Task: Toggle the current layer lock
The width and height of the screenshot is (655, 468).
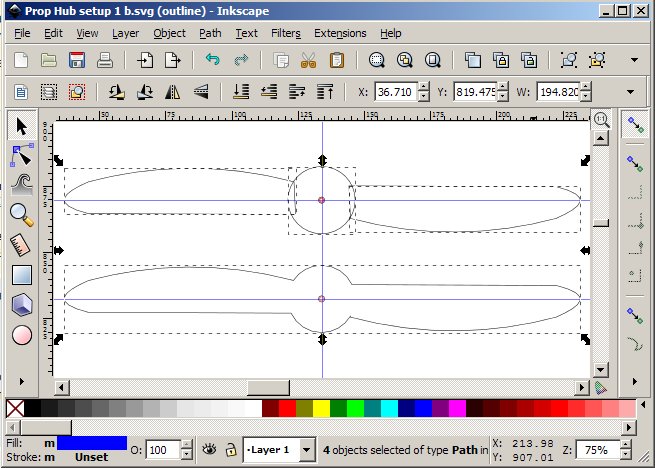Action: point(231,450)
